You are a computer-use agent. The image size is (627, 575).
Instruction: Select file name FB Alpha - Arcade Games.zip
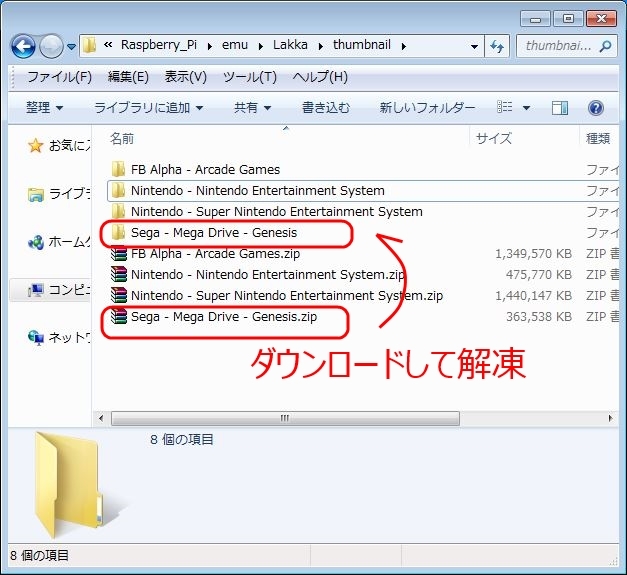215,254
